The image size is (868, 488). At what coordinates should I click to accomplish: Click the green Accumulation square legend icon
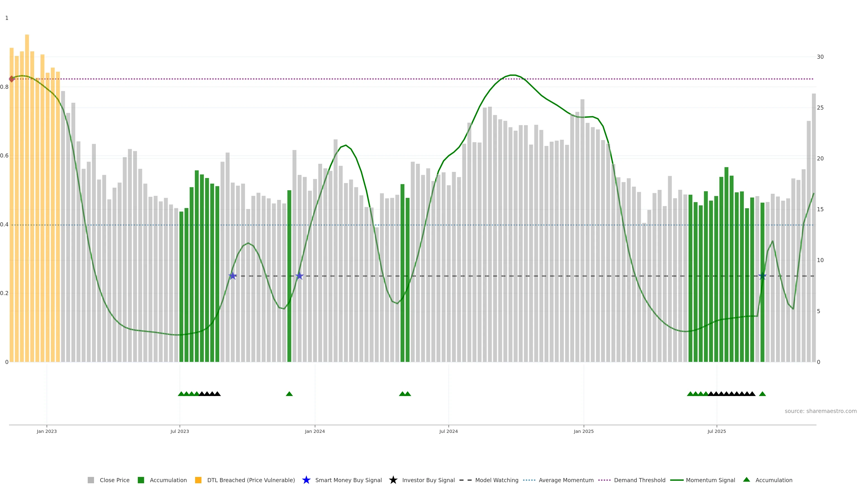[141, 480]
